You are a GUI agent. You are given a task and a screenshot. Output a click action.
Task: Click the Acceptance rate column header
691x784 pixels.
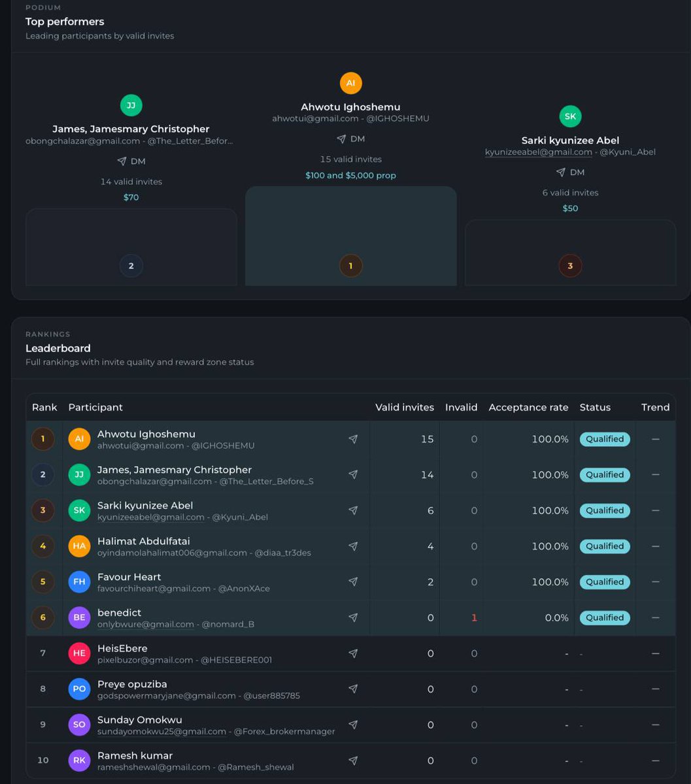tap(529, 407)
